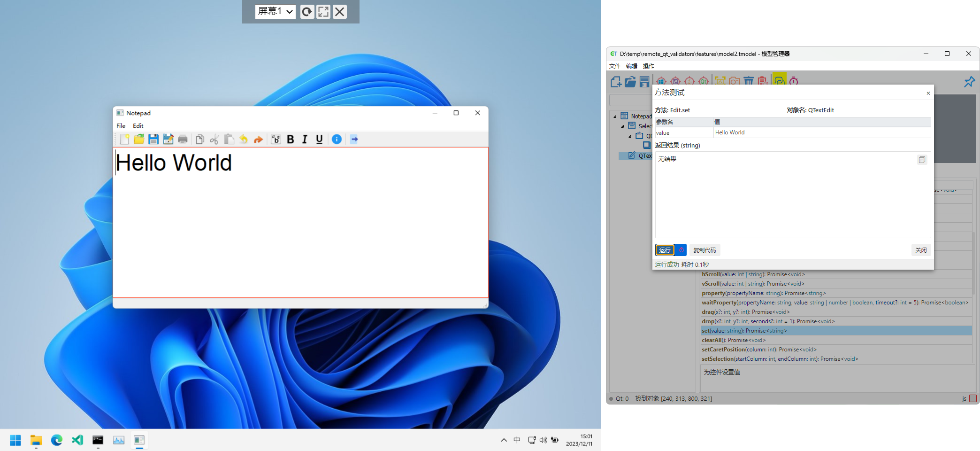Copy the returned result in 方法测试 dialog

pyautogui.click(x=921, y=160)
